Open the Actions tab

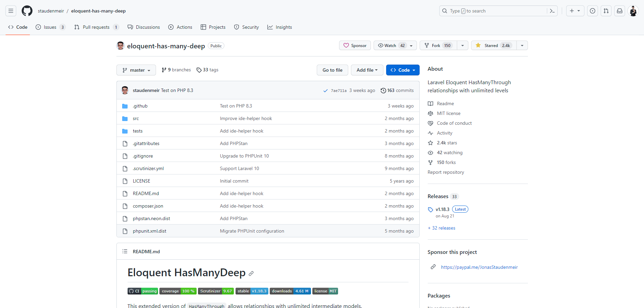180,27
